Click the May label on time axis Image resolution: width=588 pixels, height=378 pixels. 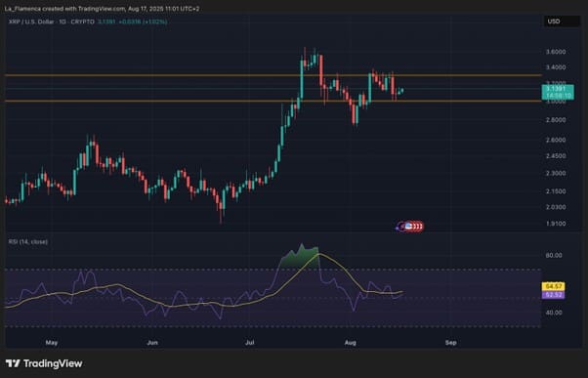52,343
